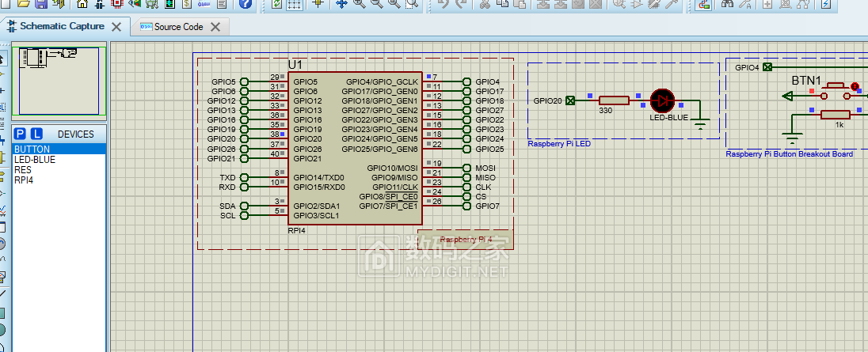
Task: Click the binoculars search icon
Action: pyautogui.click(x=726, y=4)
